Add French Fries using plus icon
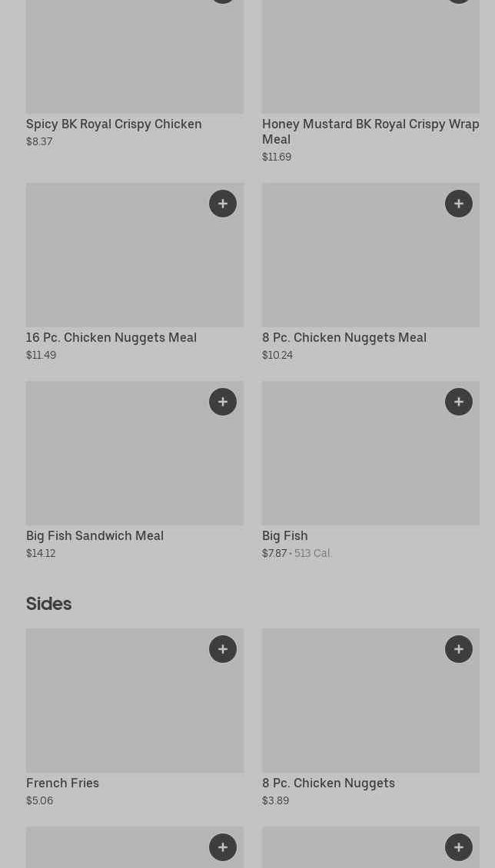This screenshot has height=868, width=495. point(223,649)
